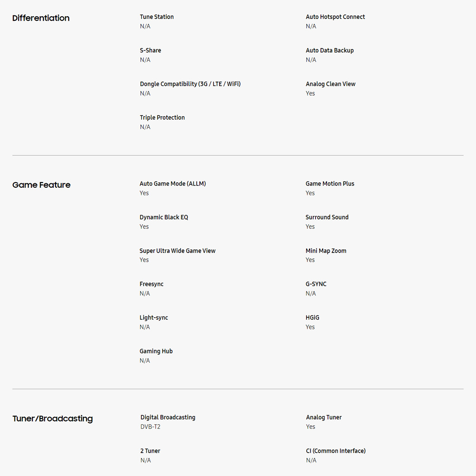Select the Auto Data Backup label

[330, 50]
